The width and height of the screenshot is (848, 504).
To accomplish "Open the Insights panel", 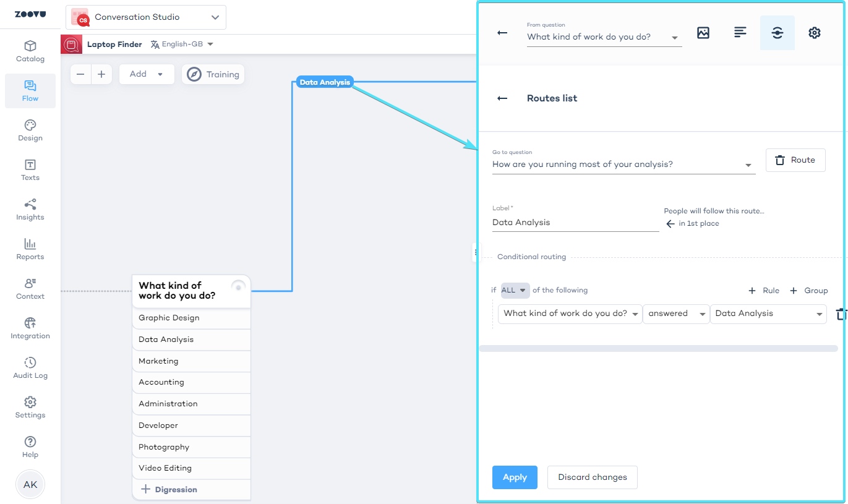I will [30, 210].
